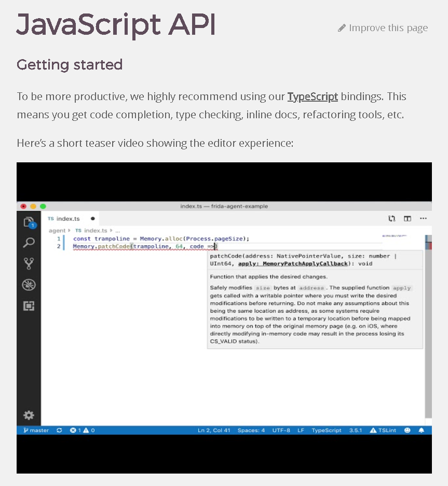Open the Extensions icon in activity bar
The height and width of the screenshot is (486, 448).
[29, 306]
